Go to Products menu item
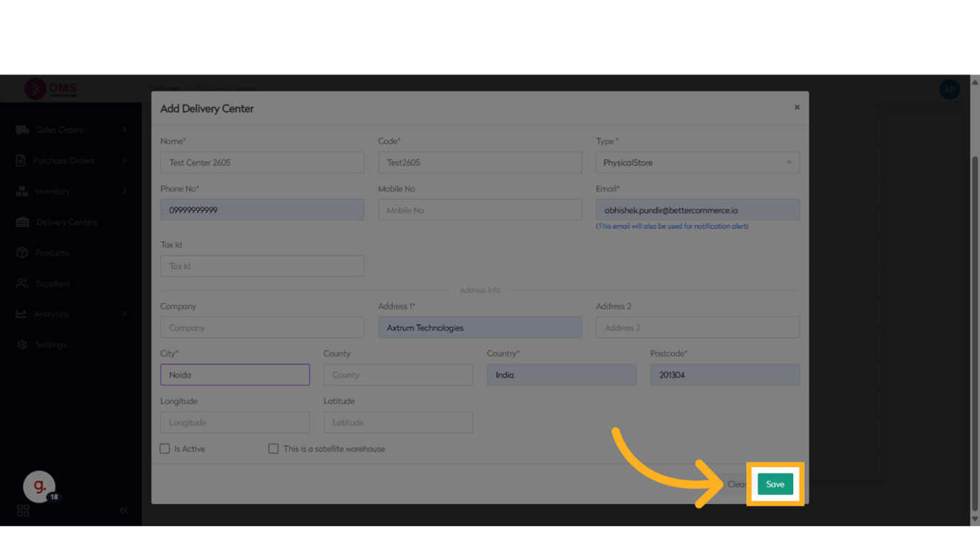Image resolution: width=980 pixels, height=551 pixels. [53, 253]
